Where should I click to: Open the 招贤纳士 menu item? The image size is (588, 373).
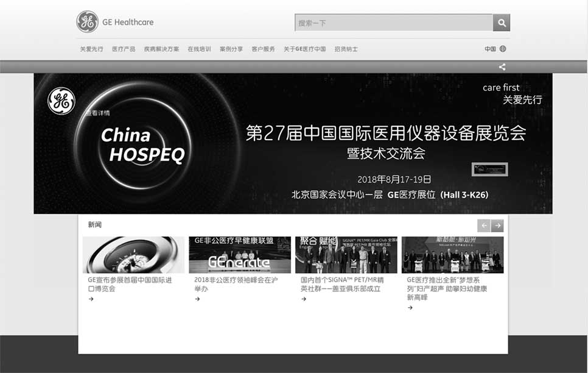(346, 49)
